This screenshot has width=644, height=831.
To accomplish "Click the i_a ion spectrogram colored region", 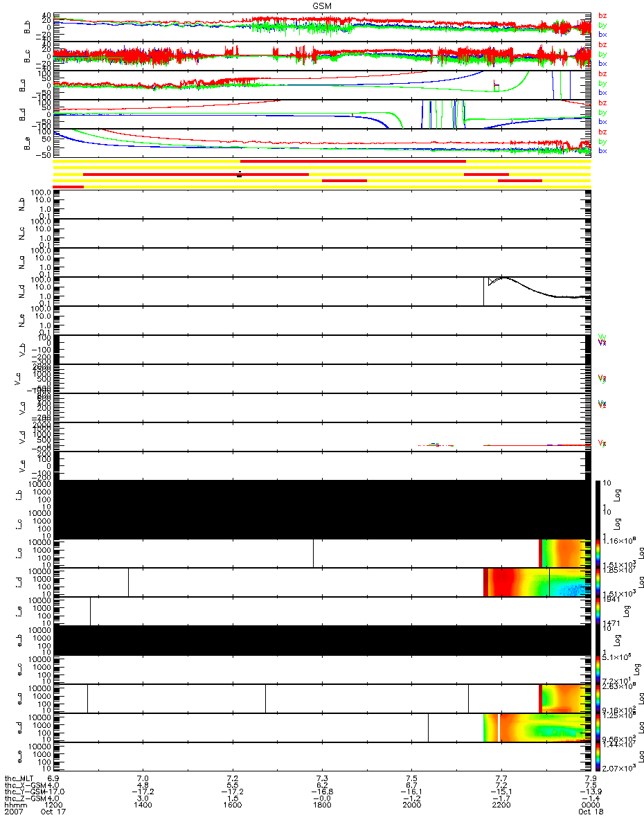I will pyautogui.click(x=564, y=553).
